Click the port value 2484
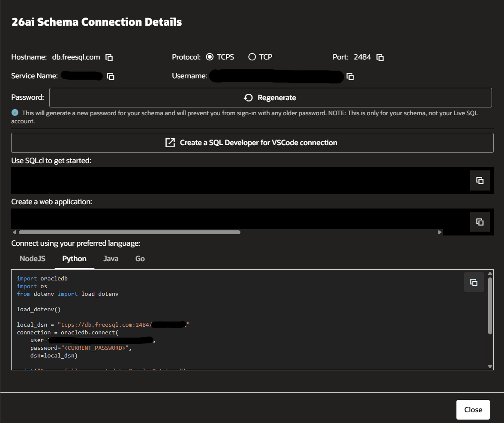The width and height of the screenshot is (504, 423). 362,57
